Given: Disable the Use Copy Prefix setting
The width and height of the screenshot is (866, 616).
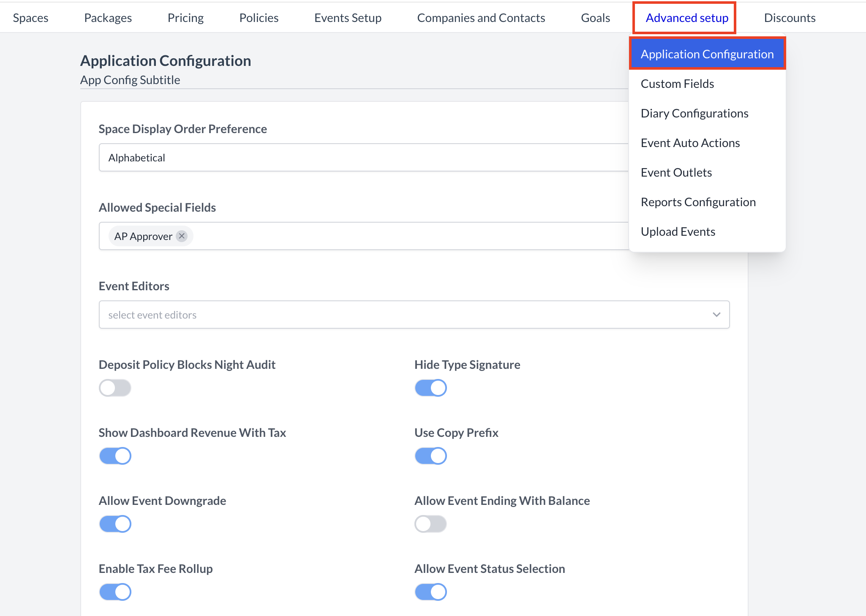Looking at the screenshot, I should (x=430, y=455).
